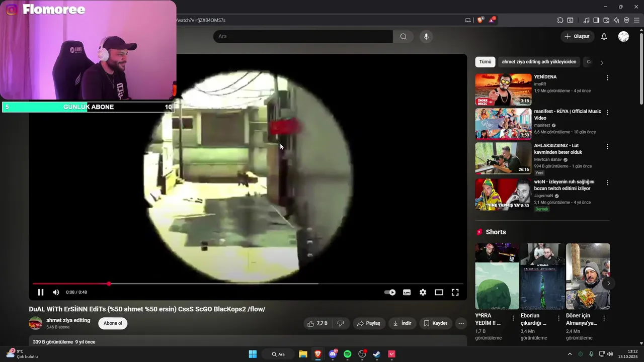Open the imoRR channel link
The image size is (644, 362).
(540, 84)
